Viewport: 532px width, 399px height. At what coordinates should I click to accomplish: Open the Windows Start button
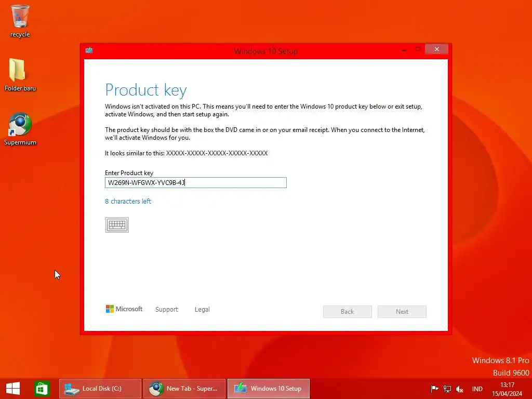(13, 389)
